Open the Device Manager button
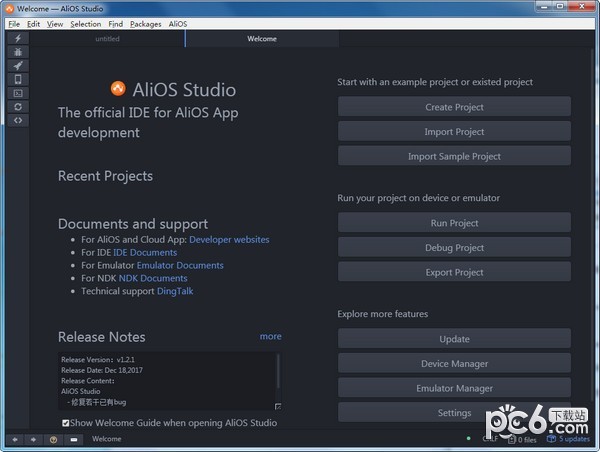The image size is (600, 452). [x=454, y=363]
